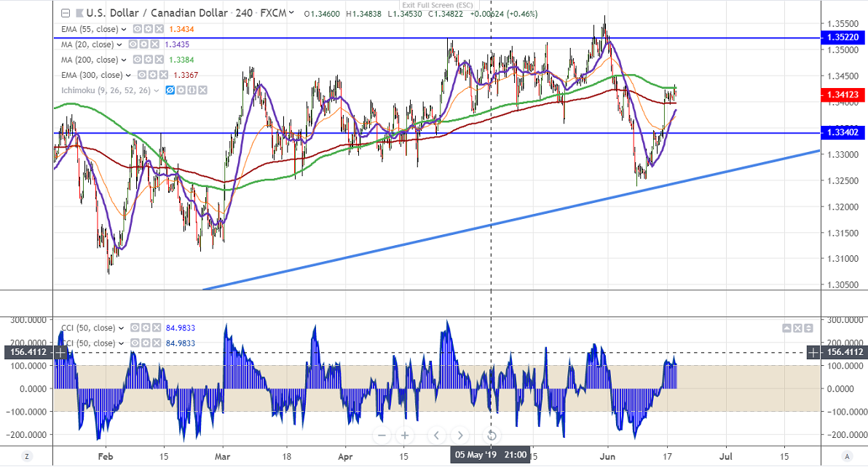Screen dimensions: 868x467
Task: Toggle visibility of EMA 55 indicator
Action: point(138,29)
